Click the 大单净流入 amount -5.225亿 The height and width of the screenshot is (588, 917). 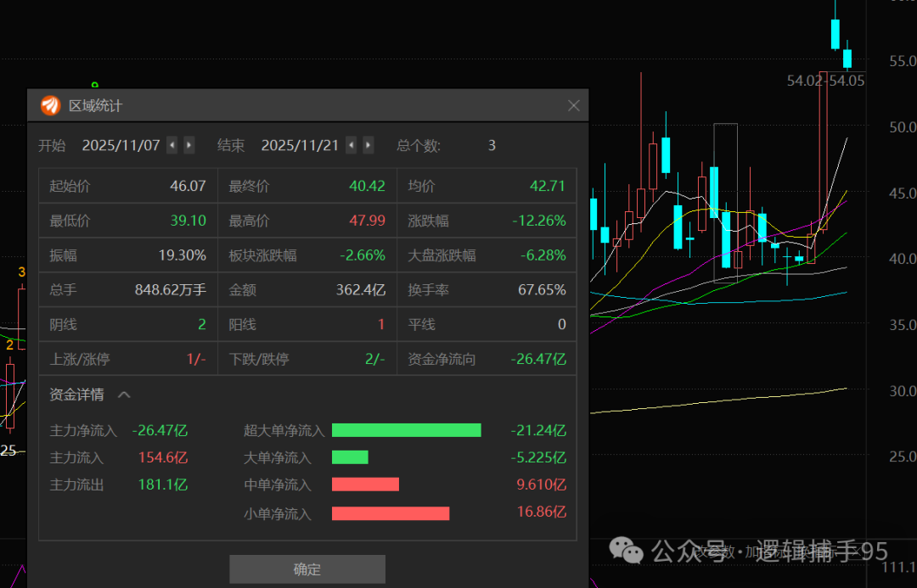(538, 457)
